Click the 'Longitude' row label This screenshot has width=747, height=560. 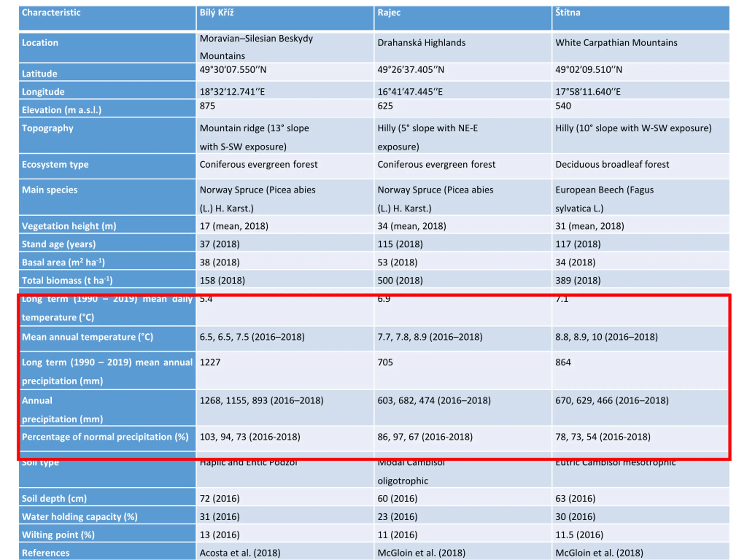107,90
